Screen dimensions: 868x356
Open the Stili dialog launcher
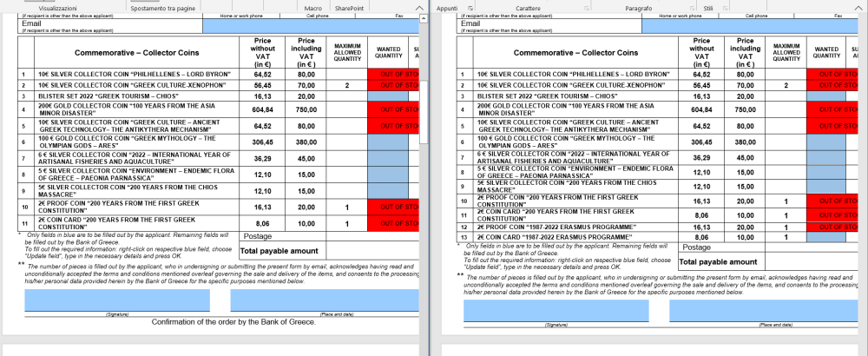point(727,7)
